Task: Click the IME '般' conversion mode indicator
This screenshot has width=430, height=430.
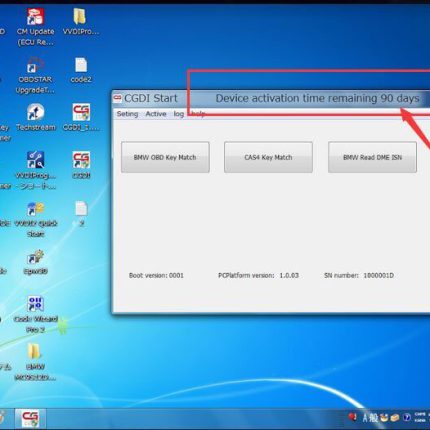Action: tap(374, 417)
